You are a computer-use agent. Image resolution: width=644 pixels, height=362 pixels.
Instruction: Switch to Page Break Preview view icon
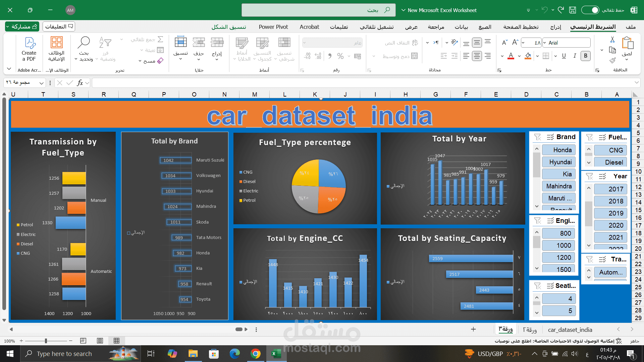tap(83, 341)
